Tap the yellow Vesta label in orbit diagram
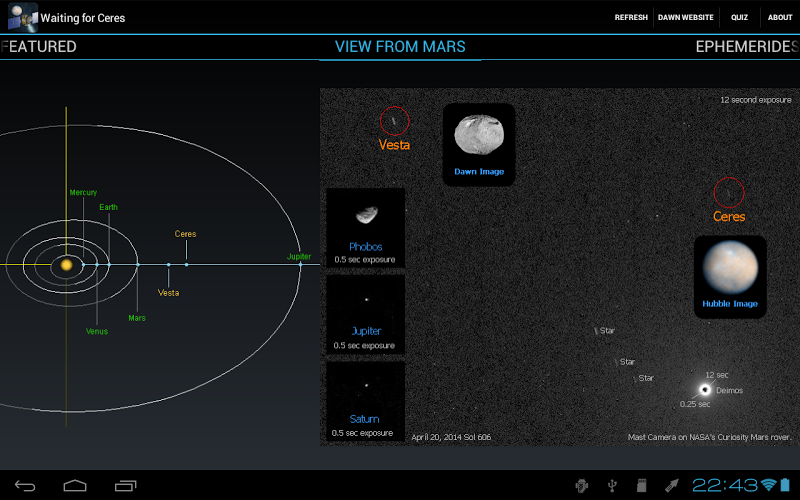800x500 pixels. 168,293
